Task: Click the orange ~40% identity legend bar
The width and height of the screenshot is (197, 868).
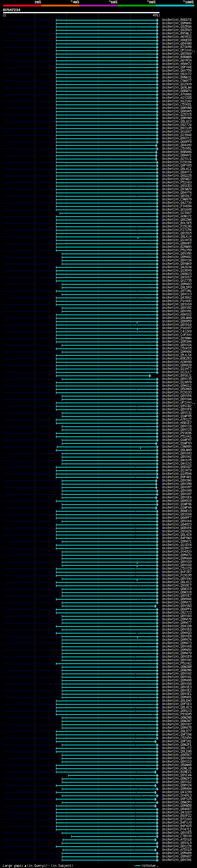Action: point(60,6)
